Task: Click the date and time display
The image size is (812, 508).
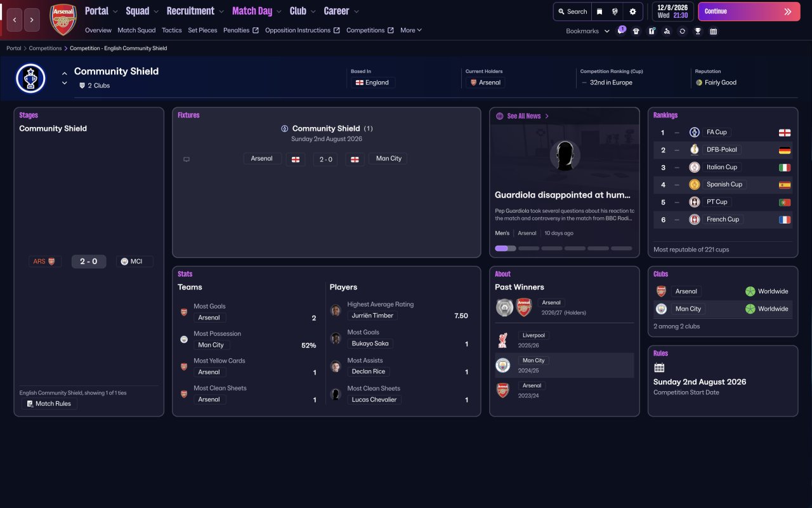Action: click(672, 11)
